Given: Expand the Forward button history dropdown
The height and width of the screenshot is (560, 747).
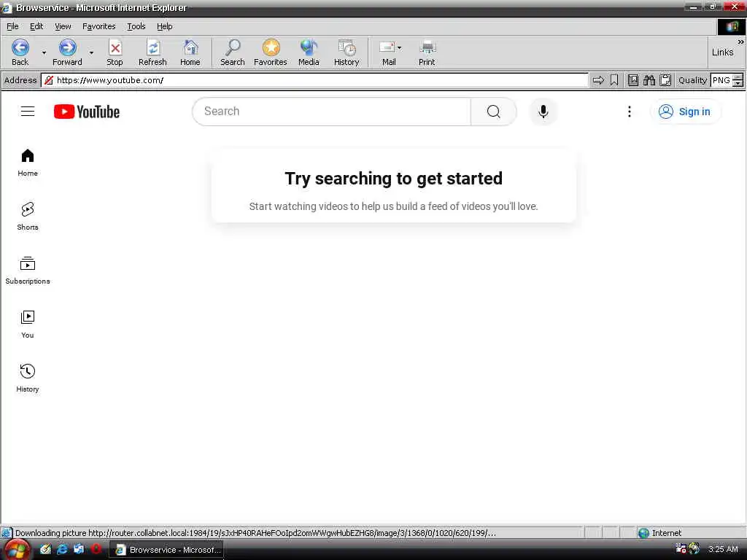Looking at the screenshot, I should (x=91, y=52).
